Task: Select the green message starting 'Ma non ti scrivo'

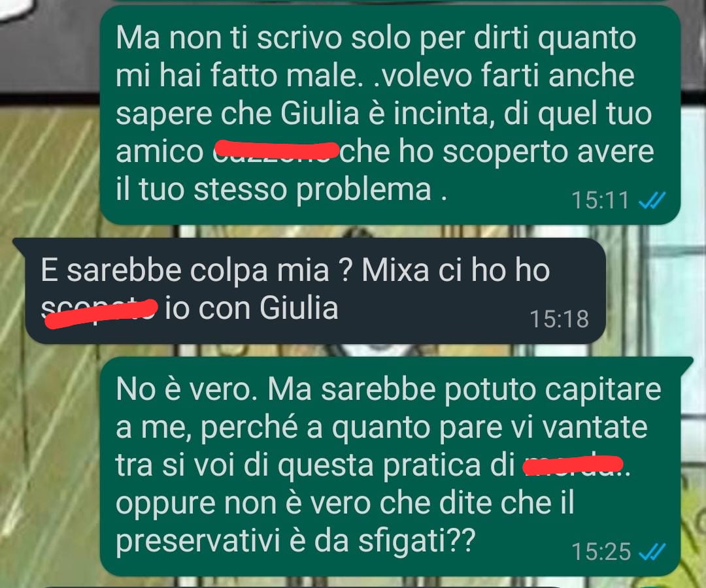Action: tap(390, 115)
